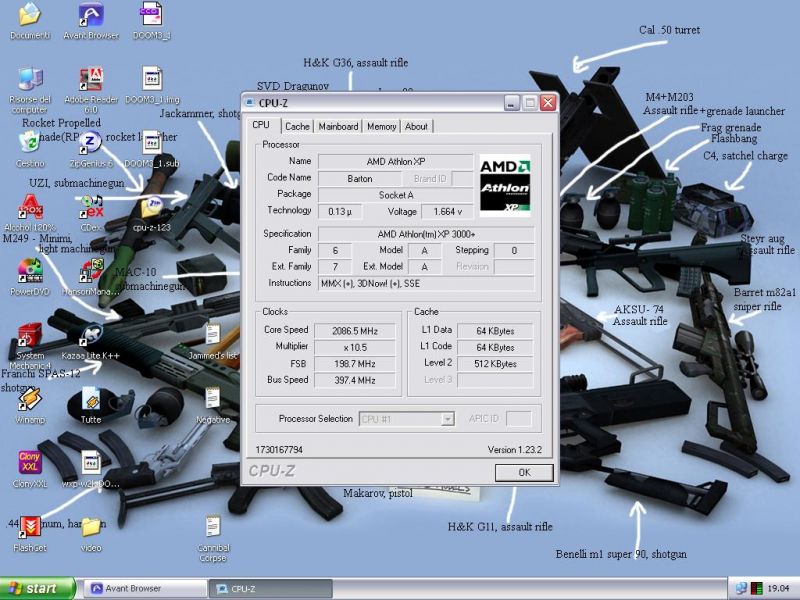800x600 pixels.
Task: Click OK in the CPU-Z dialog
Action: click(524, 472)
